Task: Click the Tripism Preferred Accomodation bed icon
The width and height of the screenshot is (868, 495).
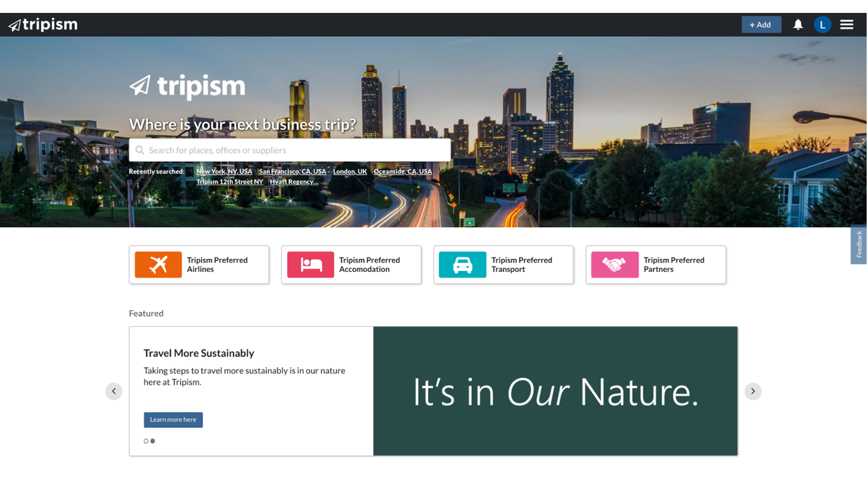Action: pyautogui.click(x=310, y=265)
